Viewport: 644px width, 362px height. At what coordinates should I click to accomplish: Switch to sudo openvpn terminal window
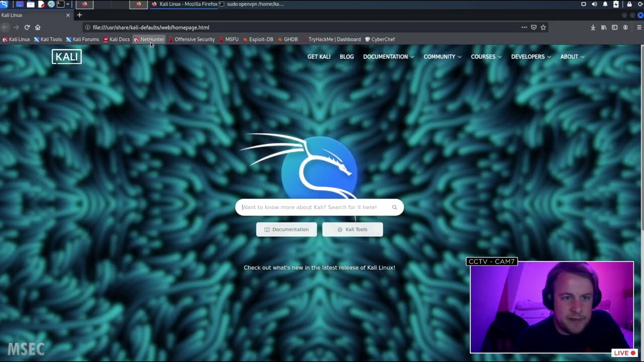252,4
